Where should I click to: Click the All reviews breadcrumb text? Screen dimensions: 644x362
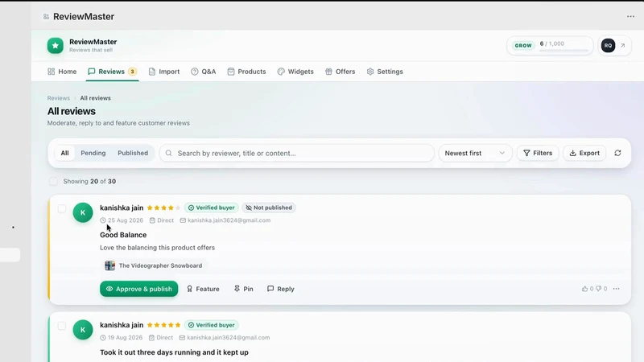pos(95,98)
